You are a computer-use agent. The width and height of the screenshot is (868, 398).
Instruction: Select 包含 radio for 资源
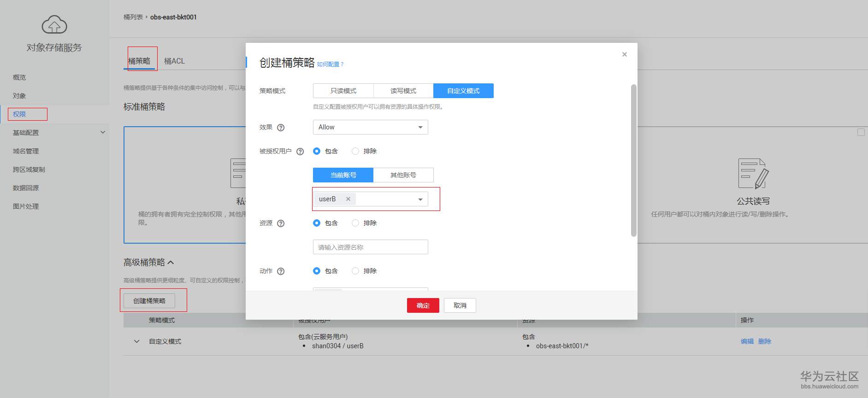[x=317, y=223]
